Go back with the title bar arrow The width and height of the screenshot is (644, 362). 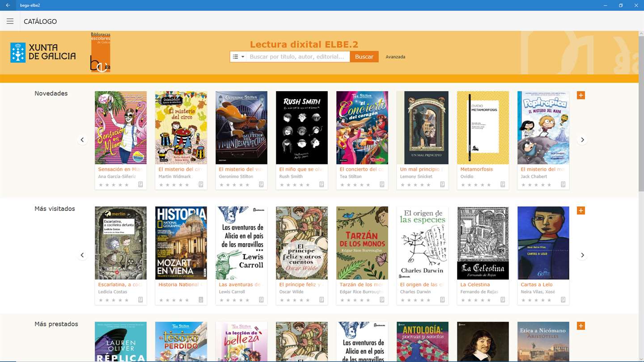8,5
